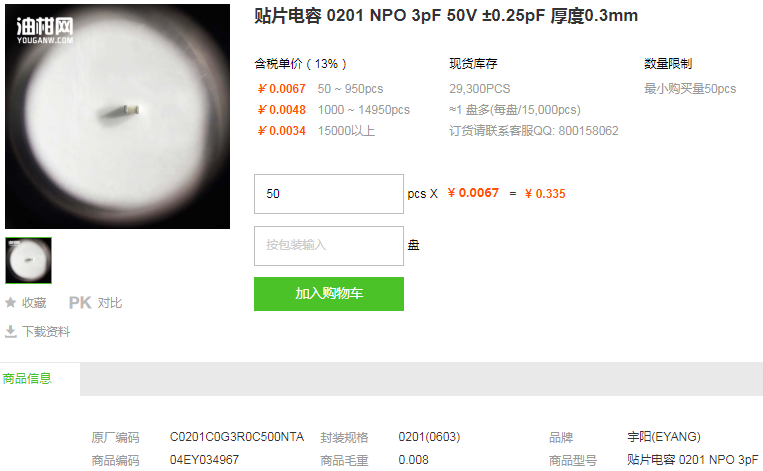Focus the quantity field showing 50
The height and width of the screenshot is (471, 763).
(329, 194)
